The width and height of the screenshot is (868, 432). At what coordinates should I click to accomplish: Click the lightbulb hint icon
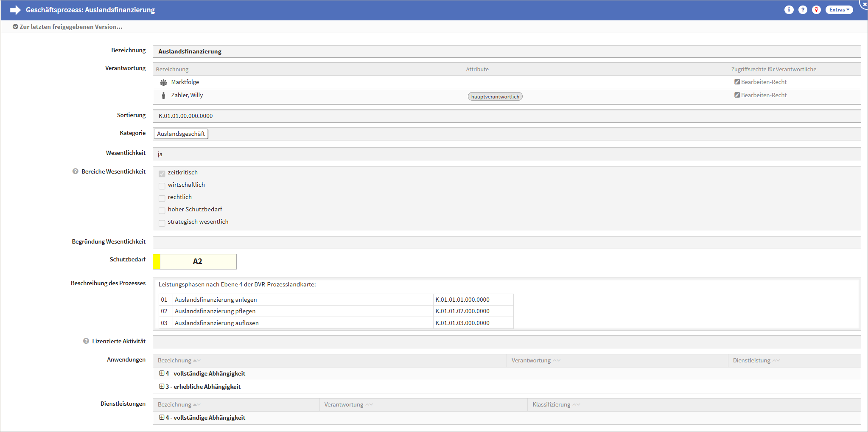pyautogui.click(x=816, y=10)
